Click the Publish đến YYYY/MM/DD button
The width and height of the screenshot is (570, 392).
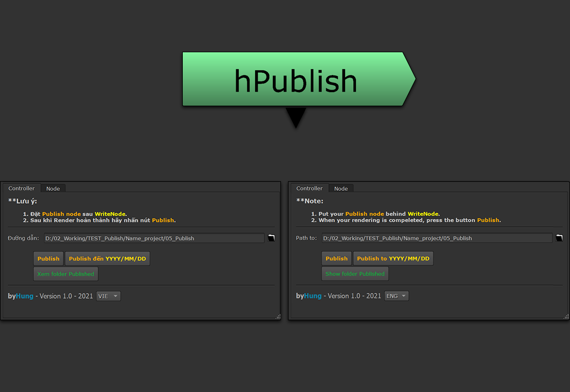(107, 259)
